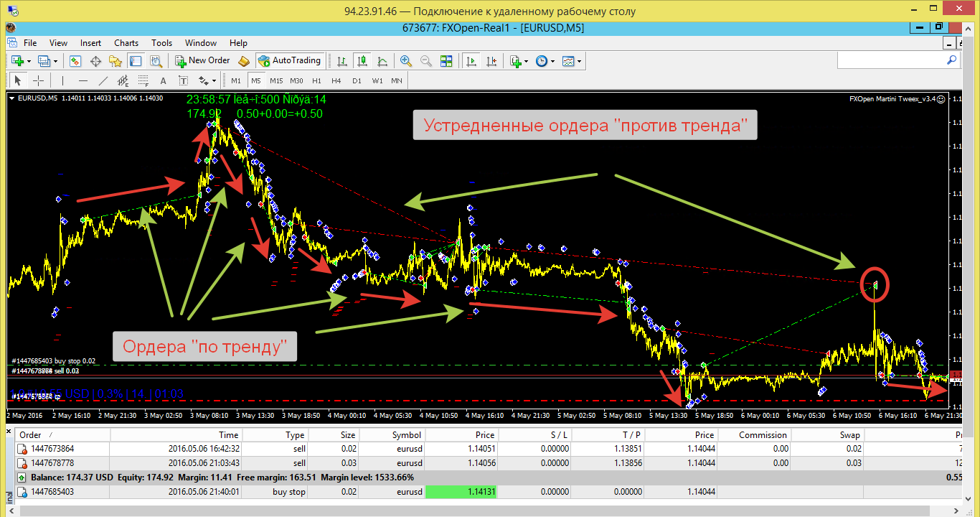Expand the indicators list dropdown

pyautogui.click(x=525, y=61)
